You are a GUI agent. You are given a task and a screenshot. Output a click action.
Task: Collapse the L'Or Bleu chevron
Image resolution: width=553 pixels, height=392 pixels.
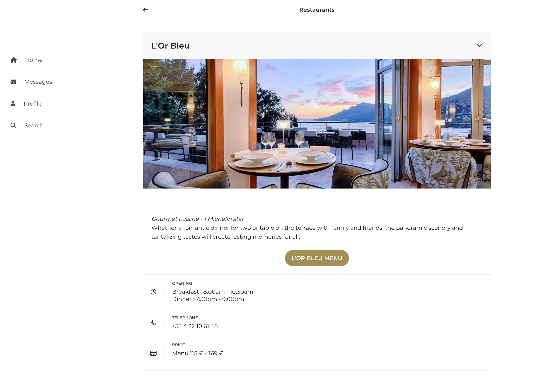click(479, 45)
